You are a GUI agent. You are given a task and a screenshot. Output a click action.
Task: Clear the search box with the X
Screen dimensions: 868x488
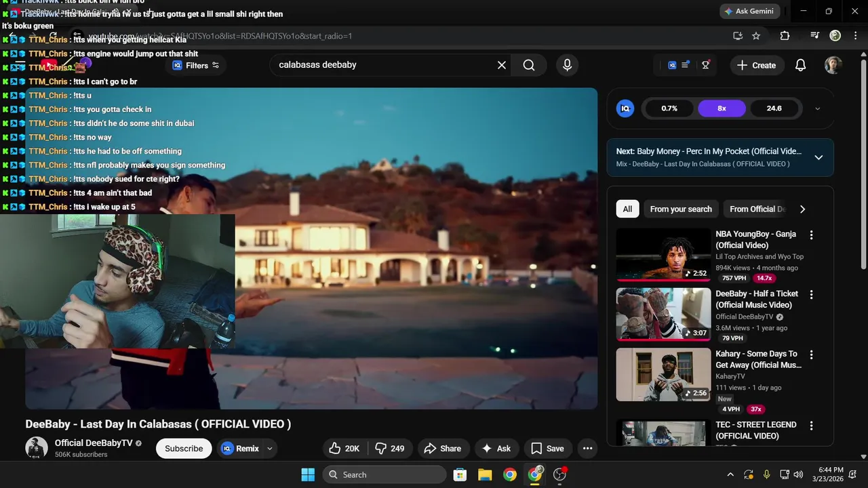pyautogui.click(x=502, y=65)
